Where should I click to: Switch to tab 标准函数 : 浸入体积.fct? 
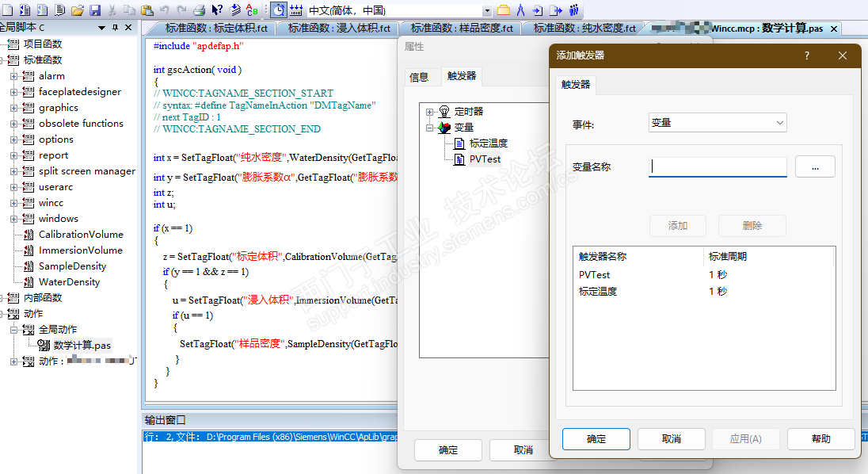(339, 29)
